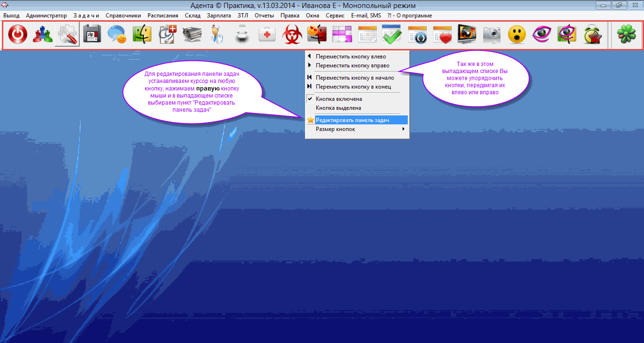Screen dimensions: 644x343
Task: Open the 'Справочники' menu
Action: click(123, 16)
